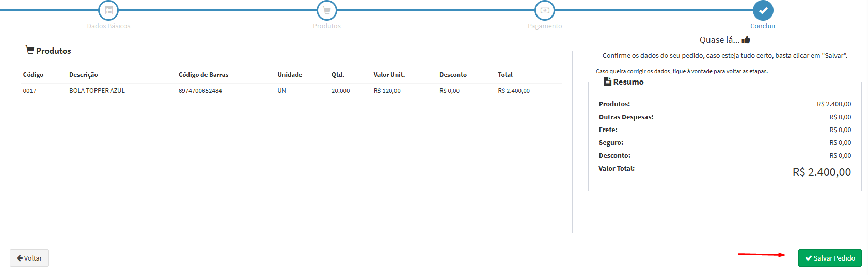Go to the Dados Básicos step label
The width and height of the screenshot is (868, 275).
[108, 26]
